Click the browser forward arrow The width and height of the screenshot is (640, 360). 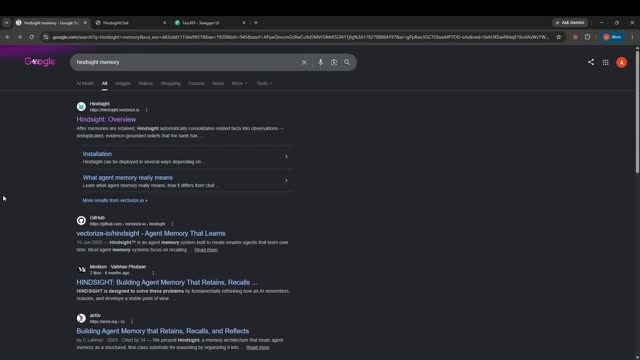[x=20, y=37]
